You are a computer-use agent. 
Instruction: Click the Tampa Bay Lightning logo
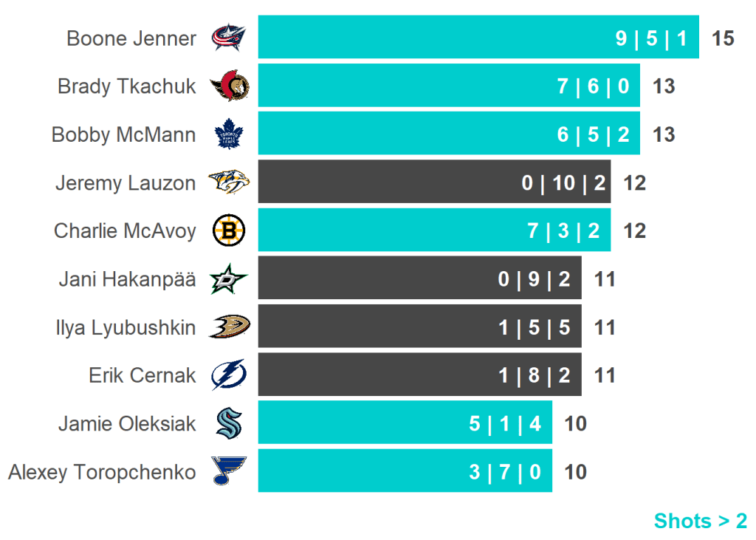[x=229, y=375]
